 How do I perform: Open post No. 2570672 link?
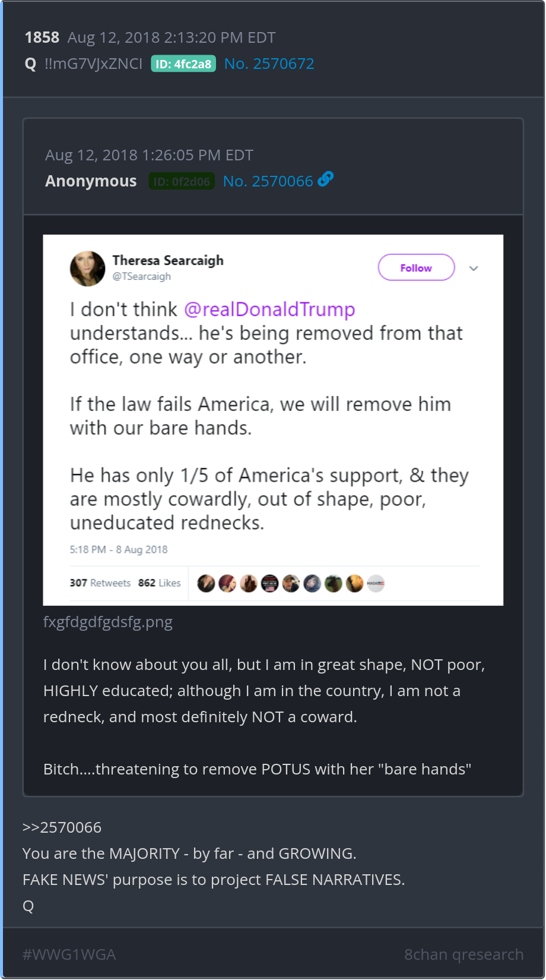pyautogui.click(x=269, y=64)
